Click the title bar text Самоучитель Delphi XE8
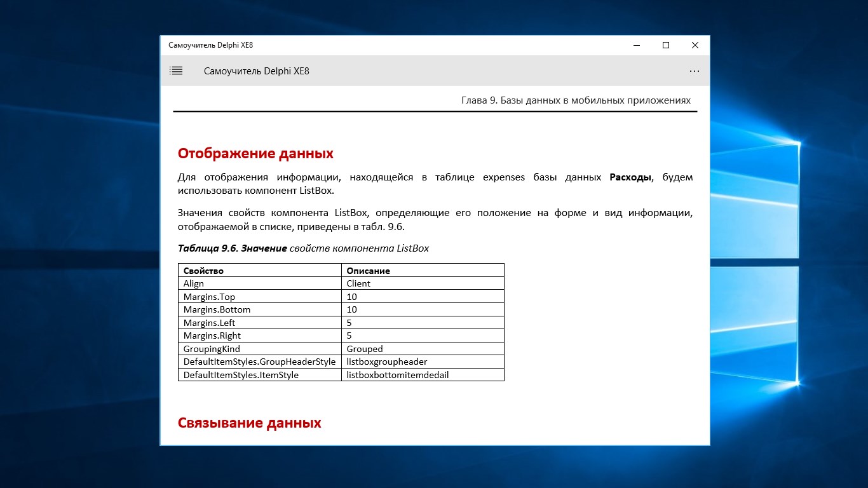 point(211,45)
